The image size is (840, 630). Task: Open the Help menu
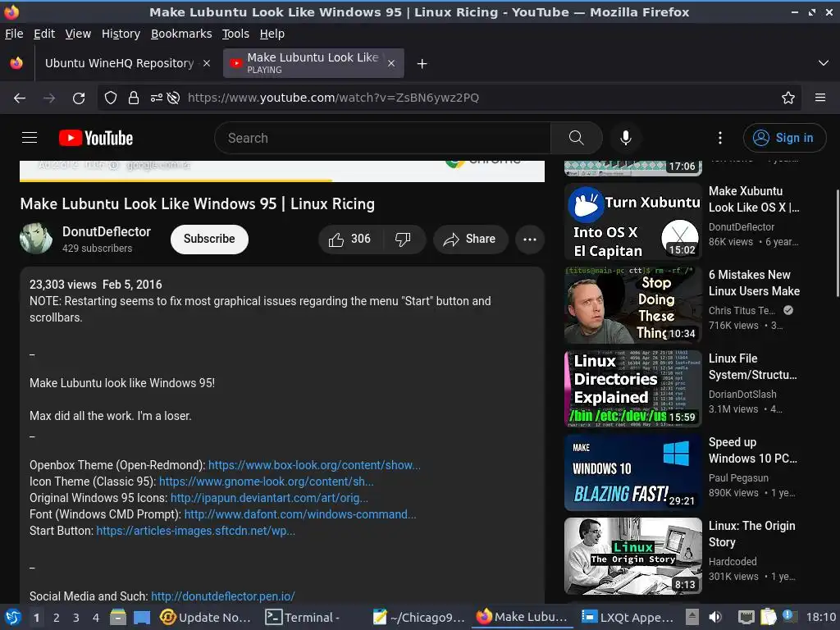pos(272,34)
